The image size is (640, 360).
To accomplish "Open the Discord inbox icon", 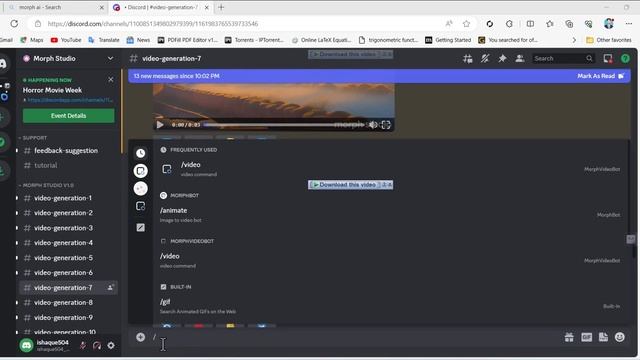I will (x=608, y=59).
